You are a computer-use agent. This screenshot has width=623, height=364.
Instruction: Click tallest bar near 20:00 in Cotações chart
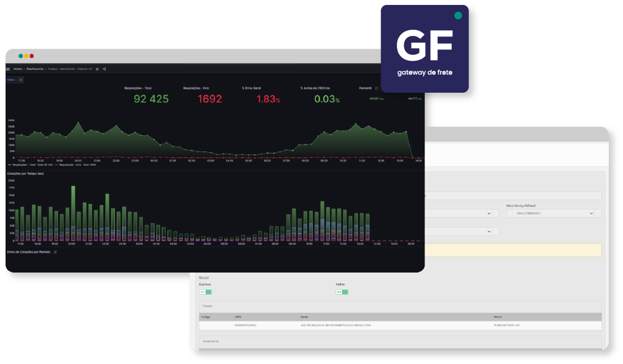pyautogui.click(x=73, y=213)
